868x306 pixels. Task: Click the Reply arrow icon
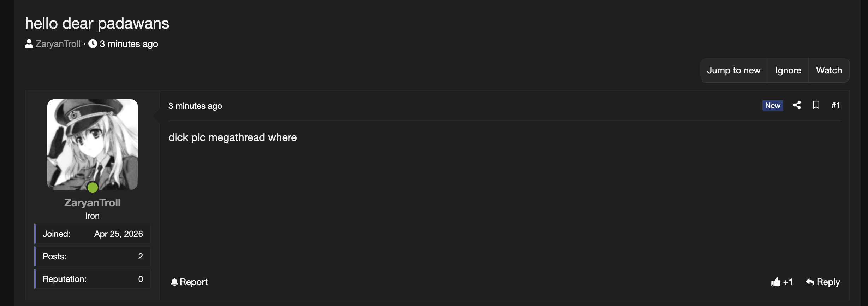[810, 282]
